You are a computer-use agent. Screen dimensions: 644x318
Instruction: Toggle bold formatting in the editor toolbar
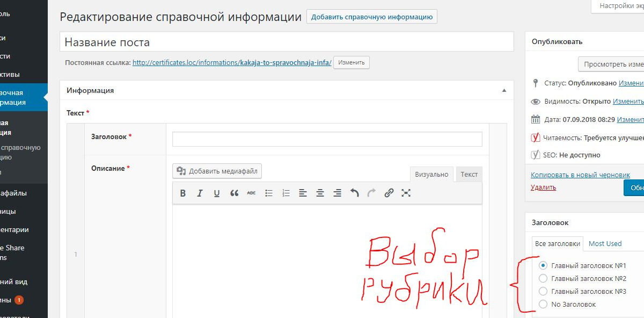click(x=182, y=193)
